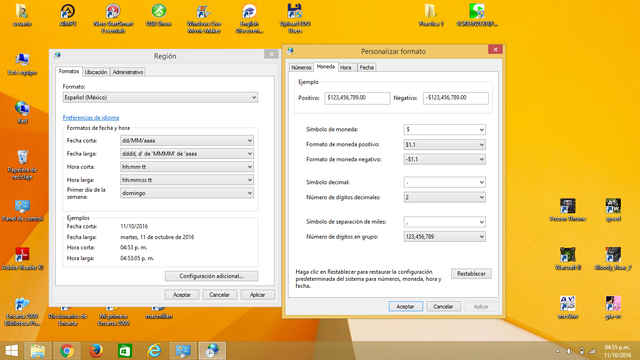
Task: Switch to Control Panel taskbar item
Action: pos(183,351)
